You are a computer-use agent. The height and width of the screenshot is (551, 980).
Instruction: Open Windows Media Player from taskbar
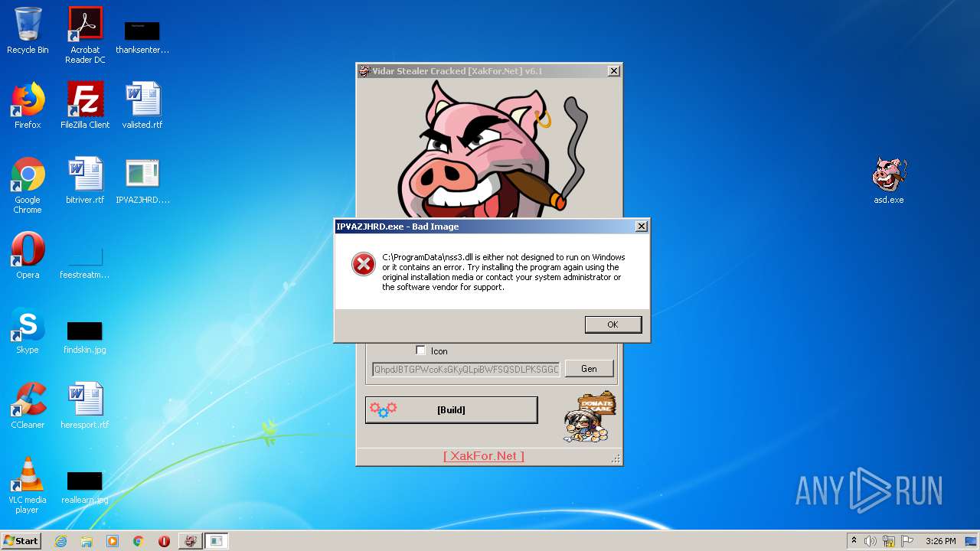point(113,541)
